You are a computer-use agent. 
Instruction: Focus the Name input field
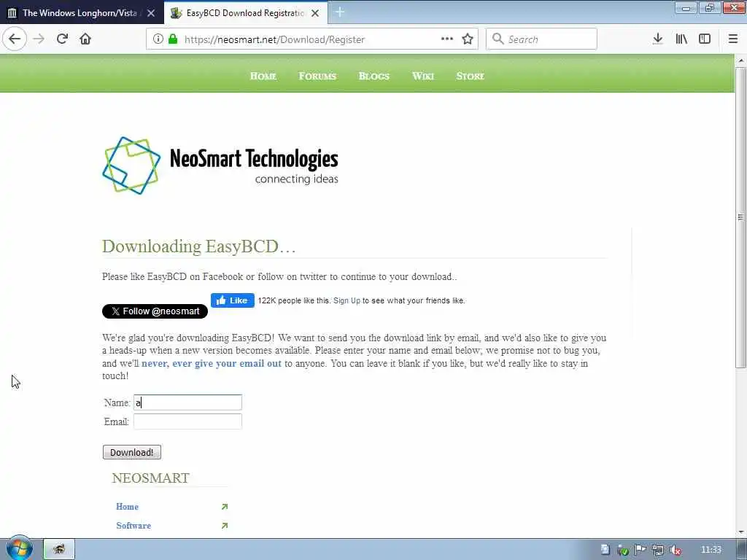click(187, 402)
